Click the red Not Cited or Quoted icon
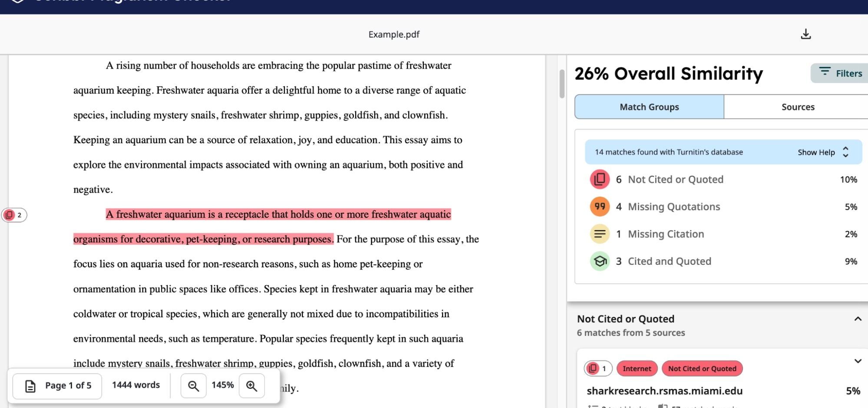The width and height of the screenshot is (868, 408). [x=600, y=179]
